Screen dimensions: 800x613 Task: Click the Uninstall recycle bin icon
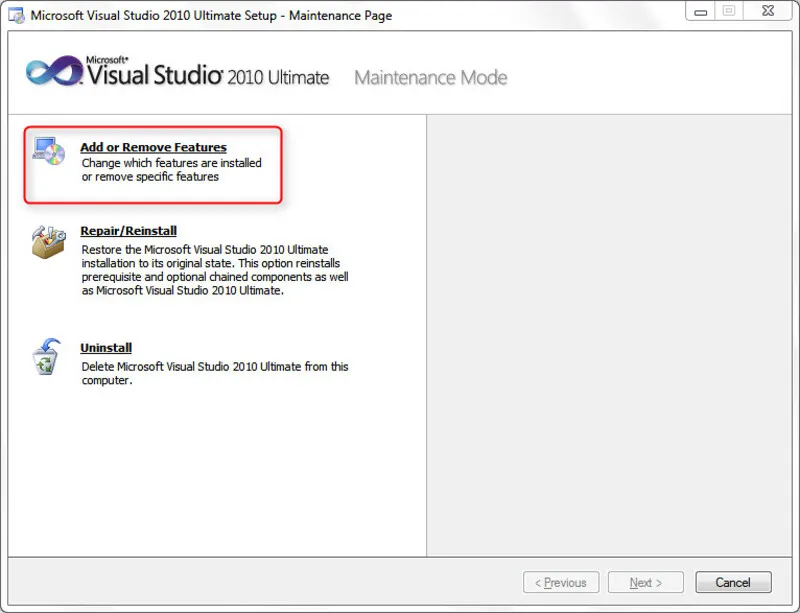(x=46, y=357)
